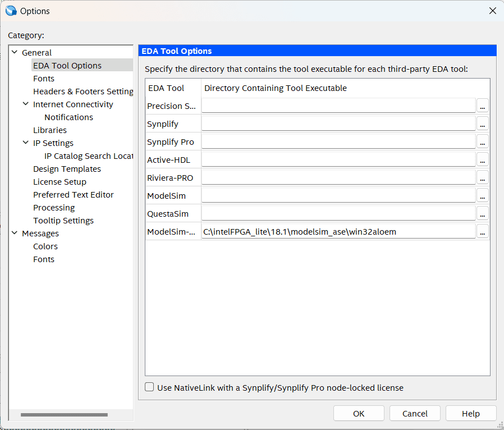Click the EDA Tool column header
This screenshot has width=504, height=430.
click(173, 88)
